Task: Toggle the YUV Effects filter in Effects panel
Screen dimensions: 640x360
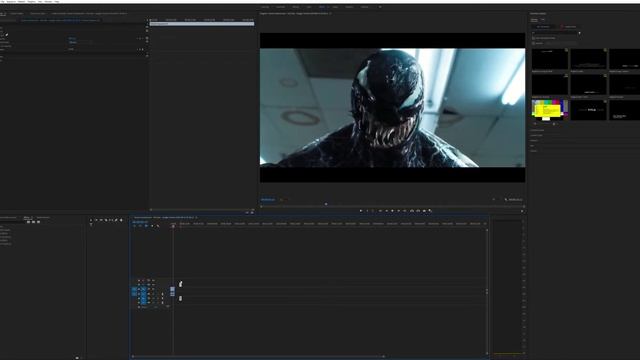Action: (38, 222)
